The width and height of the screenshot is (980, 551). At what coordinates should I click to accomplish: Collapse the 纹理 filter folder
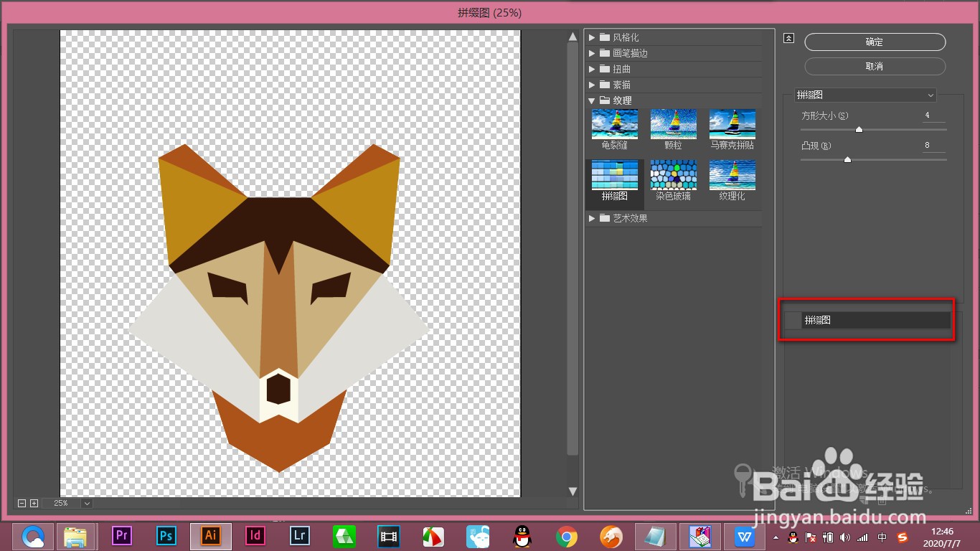click(593, 100)
